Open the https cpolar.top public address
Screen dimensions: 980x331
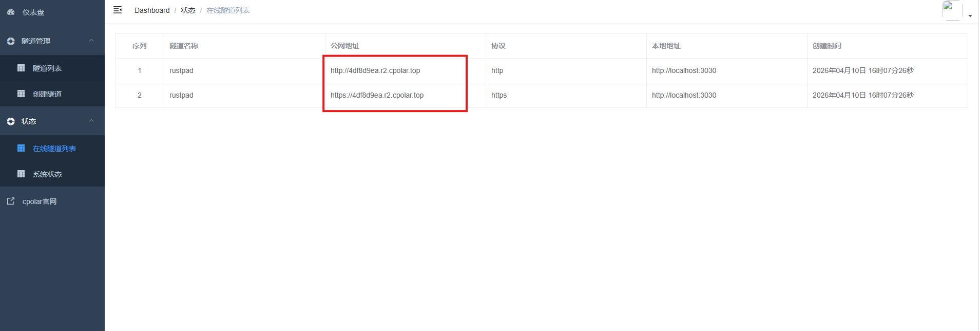tap(377, 95)
